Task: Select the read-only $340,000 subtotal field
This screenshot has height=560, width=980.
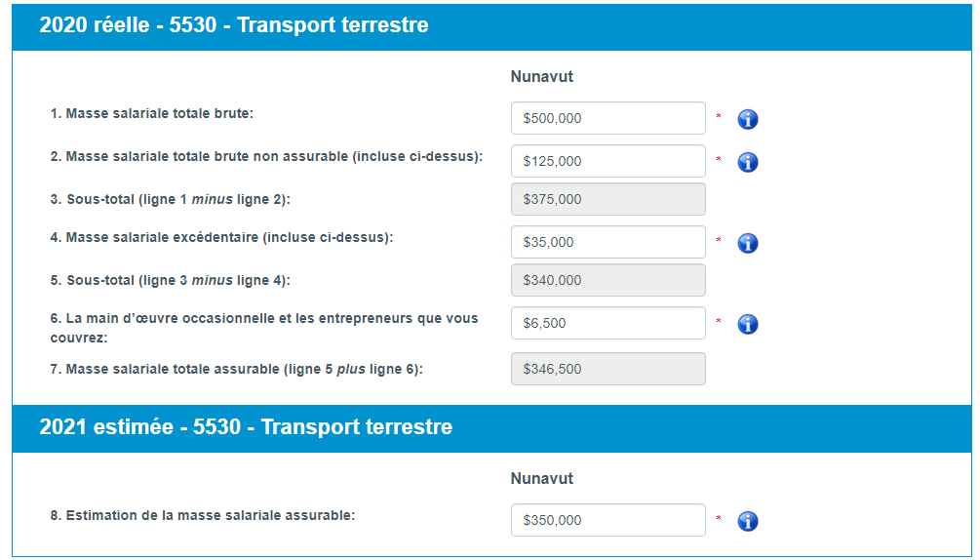Action: coord(608,280)
